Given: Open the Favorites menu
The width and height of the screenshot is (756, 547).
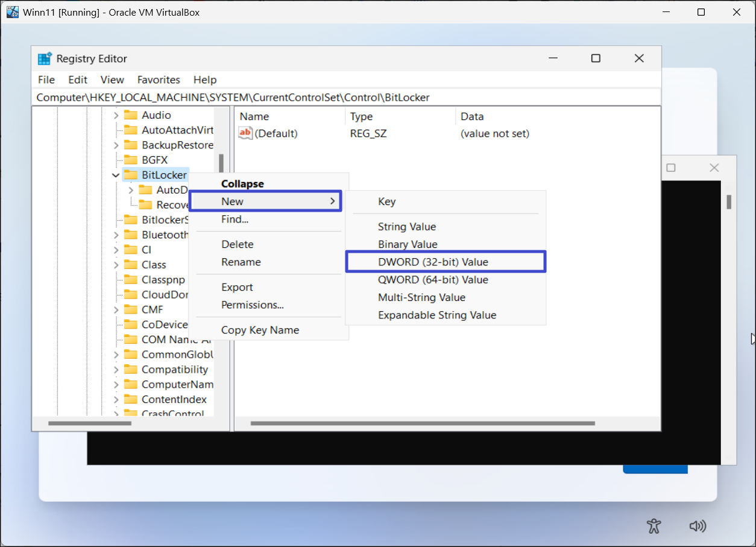Looking at the screenshot, I should (159, 80).
